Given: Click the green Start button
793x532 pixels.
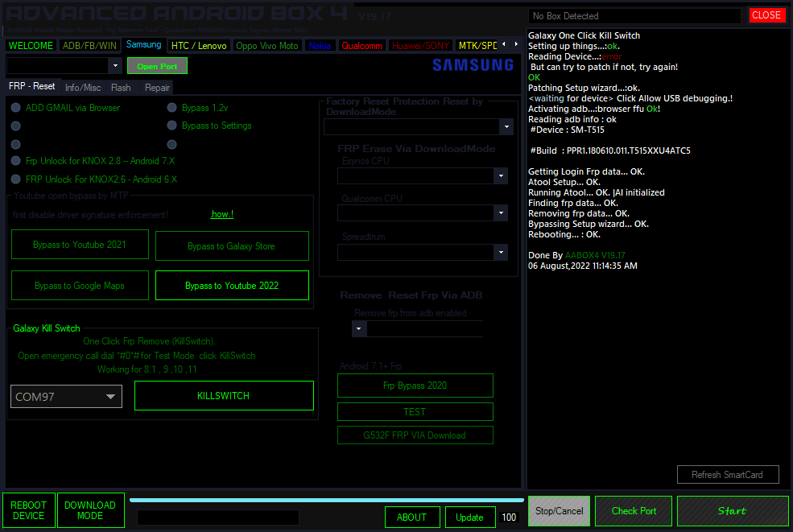Looking at the screenshot, I should (x=732, y=511).
